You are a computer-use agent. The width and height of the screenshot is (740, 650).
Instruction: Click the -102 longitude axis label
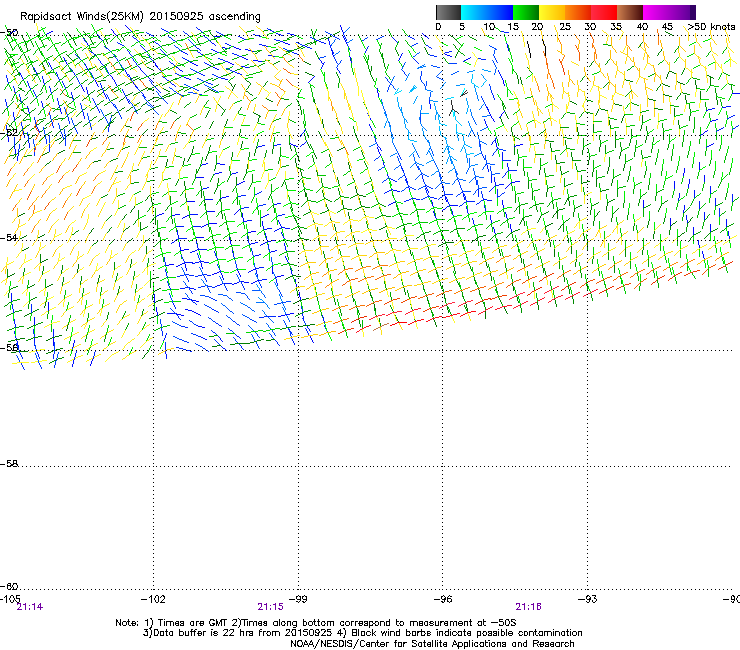pos(153,599)
